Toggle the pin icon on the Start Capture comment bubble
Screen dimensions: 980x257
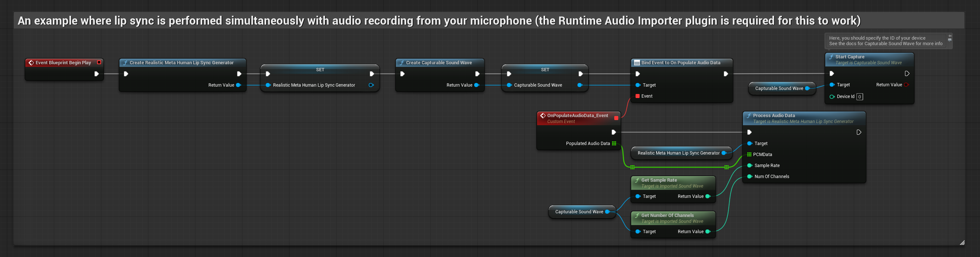click(x=949, y=36)
